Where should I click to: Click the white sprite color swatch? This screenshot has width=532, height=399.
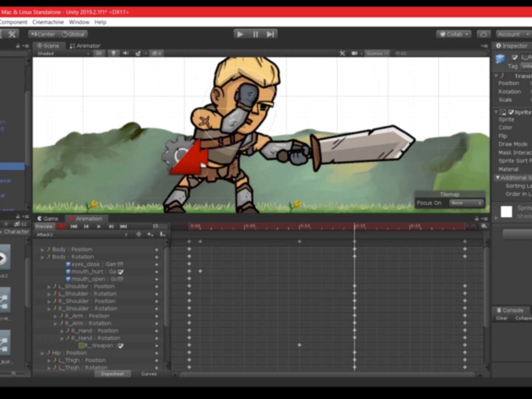[506, 212]
